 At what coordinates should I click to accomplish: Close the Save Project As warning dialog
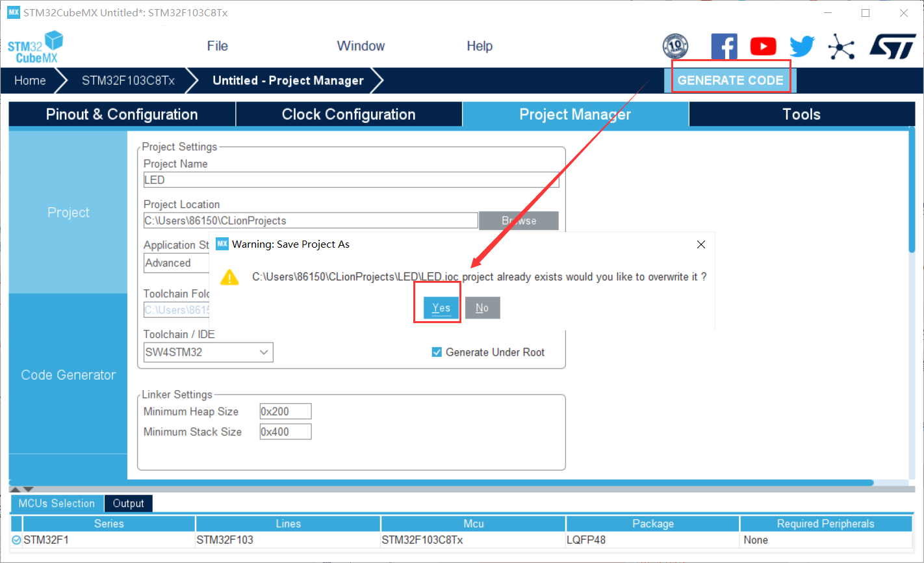(700, 244)
